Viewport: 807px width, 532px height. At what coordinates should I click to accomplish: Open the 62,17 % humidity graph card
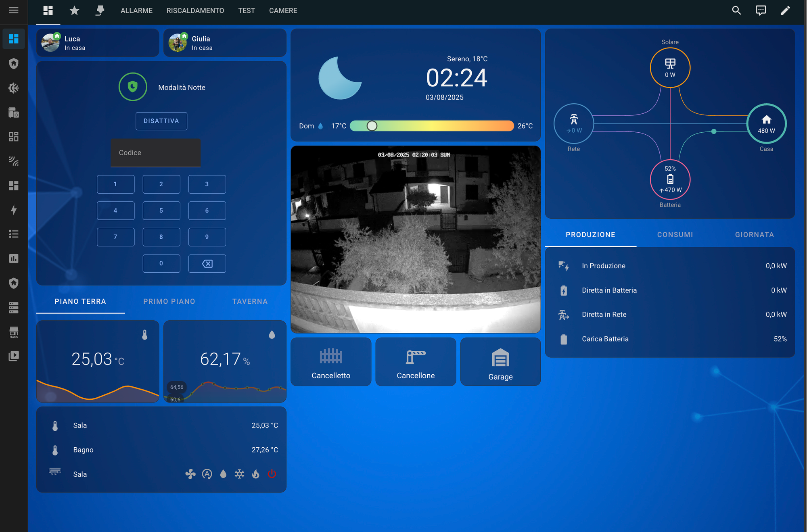tap(225, 361)
